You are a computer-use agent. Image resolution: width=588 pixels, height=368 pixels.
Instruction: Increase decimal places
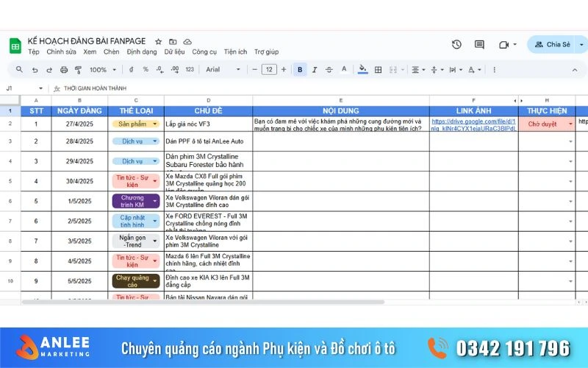[175, 69]
